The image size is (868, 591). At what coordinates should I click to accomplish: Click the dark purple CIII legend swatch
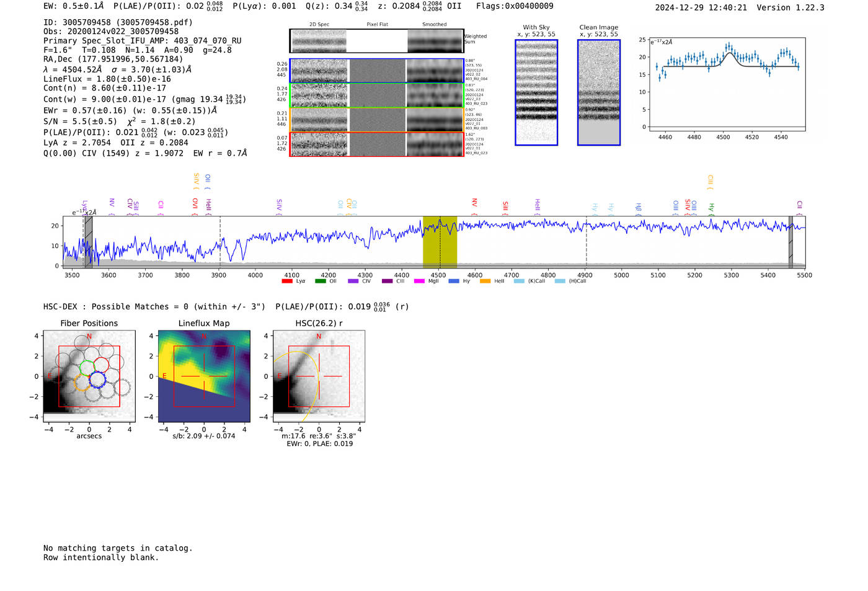tap(387, 281)
